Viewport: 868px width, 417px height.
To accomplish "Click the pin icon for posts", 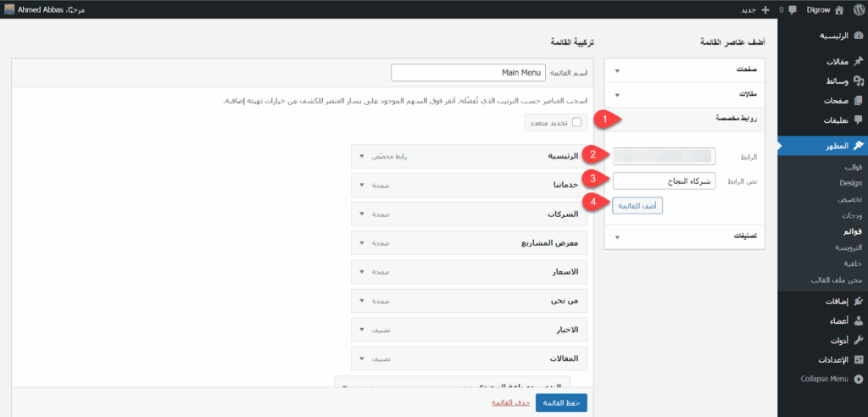I will pyautogui.click(x=858, y=63).
